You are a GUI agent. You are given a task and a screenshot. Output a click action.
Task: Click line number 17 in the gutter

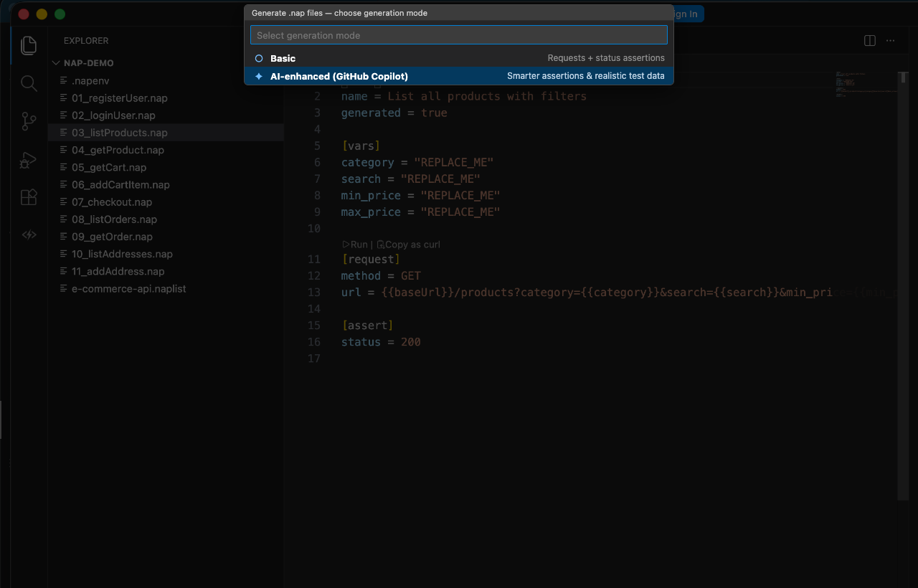click(313, 358)
